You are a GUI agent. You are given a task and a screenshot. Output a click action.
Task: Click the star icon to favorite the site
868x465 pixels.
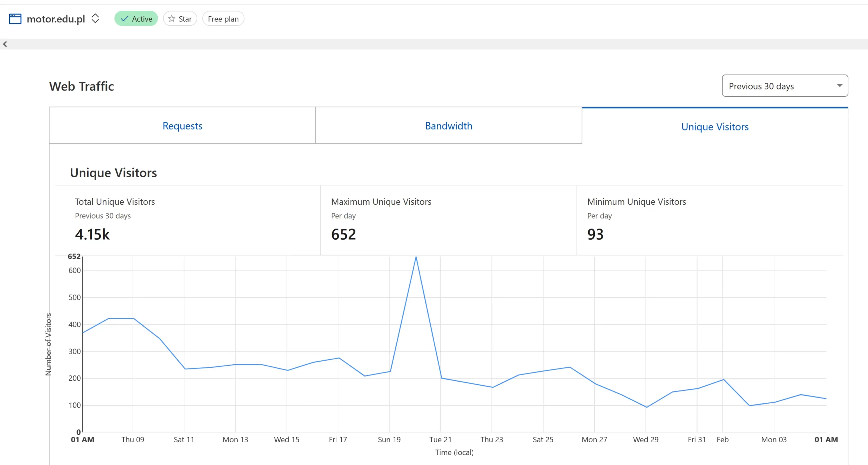tap(172, 19)
